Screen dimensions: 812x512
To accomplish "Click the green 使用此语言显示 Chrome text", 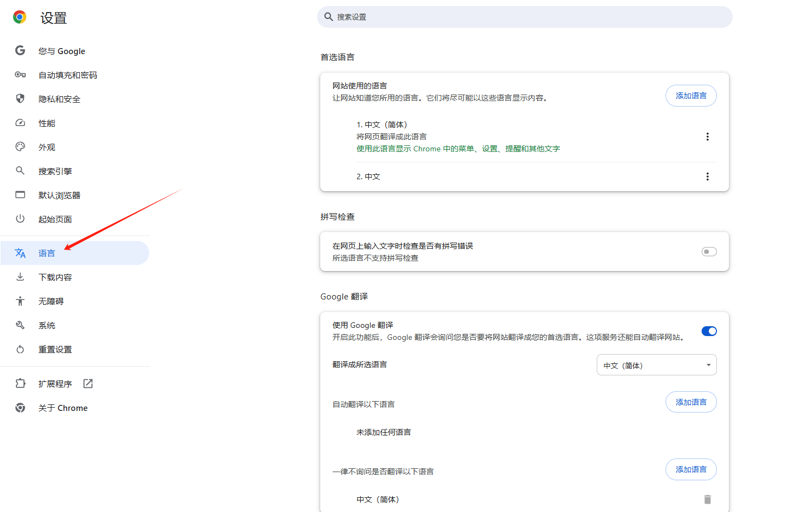I will 458,149.
